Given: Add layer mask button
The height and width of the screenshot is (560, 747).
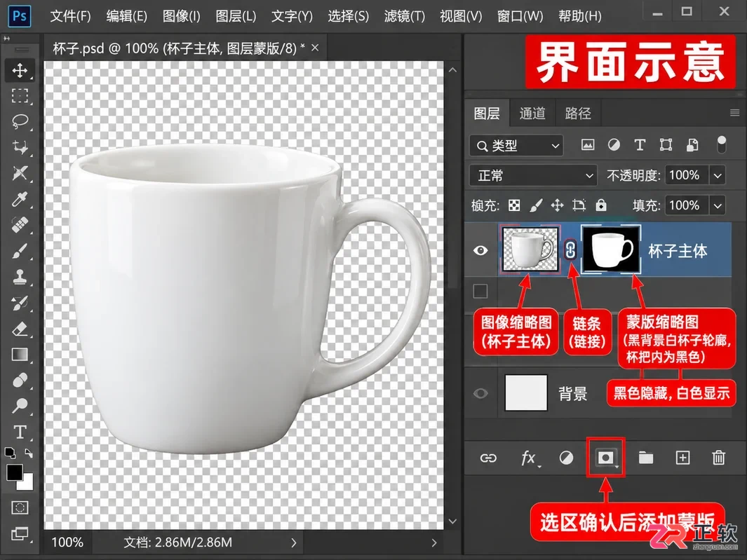Looking at the screenshot, I should [x=605, y=458].
